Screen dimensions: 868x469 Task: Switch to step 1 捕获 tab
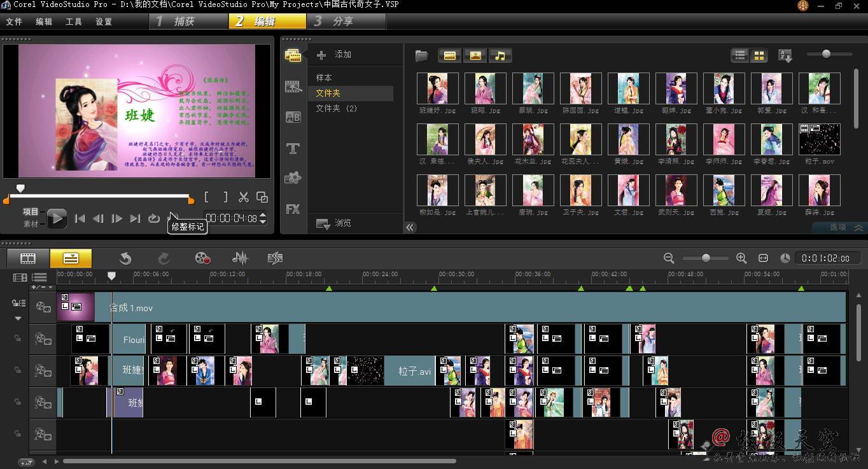189,21
